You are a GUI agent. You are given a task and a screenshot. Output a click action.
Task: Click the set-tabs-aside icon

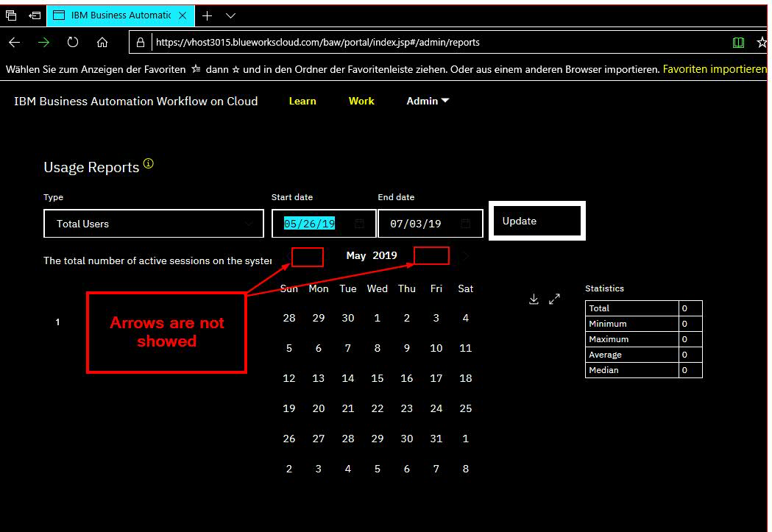coord(35,15)
